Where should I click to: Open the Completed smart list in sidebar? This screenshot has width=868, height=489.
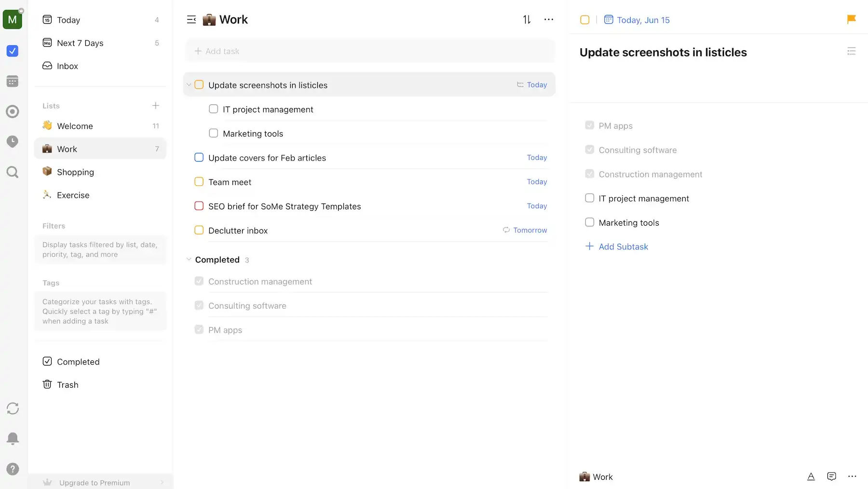pos(100,362)
